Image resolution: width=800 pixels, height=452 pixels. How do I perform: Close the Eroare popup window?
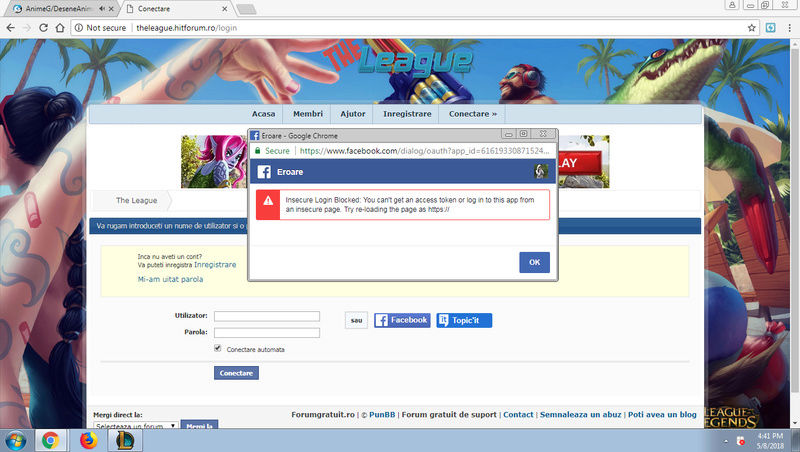coord(543,134)
